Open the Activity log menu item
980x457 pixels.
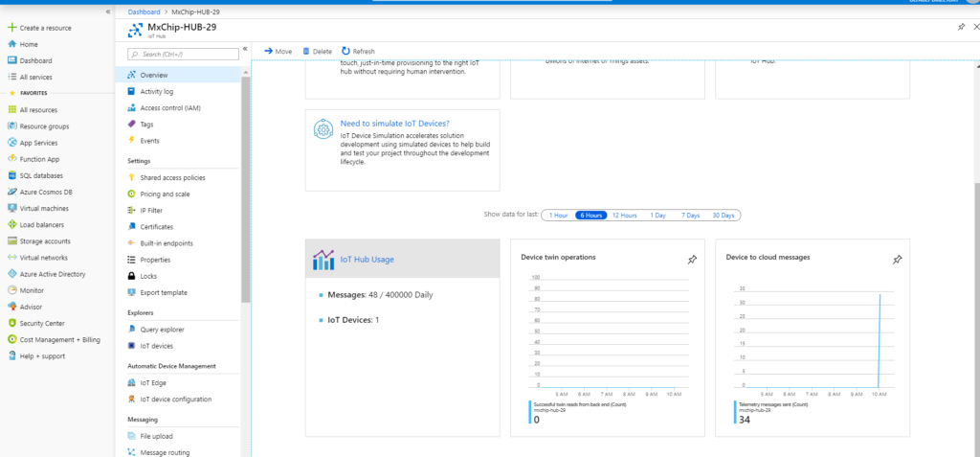pyautogui.click(x=156, y=92)
